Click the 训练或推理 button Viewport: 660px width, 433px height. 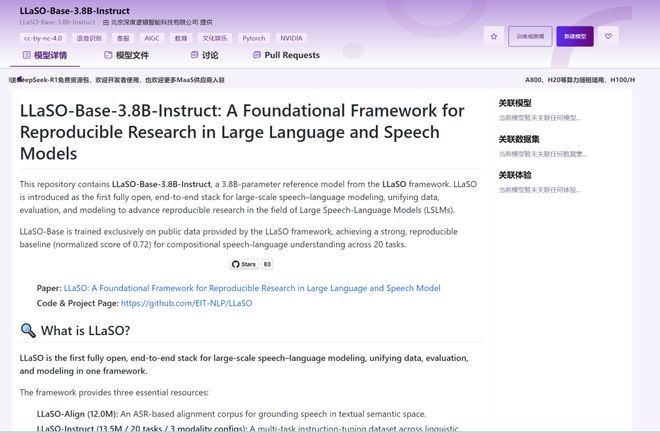coord(531,36)
